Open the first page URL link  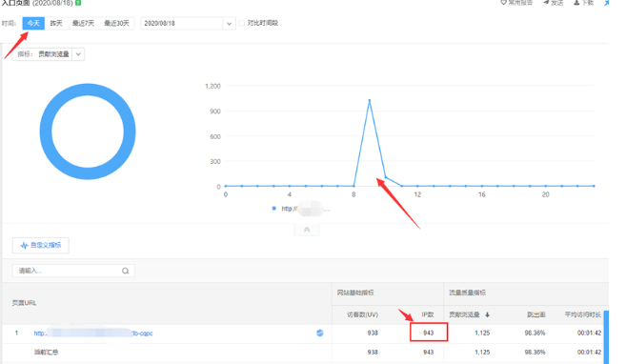click(93, 334)
